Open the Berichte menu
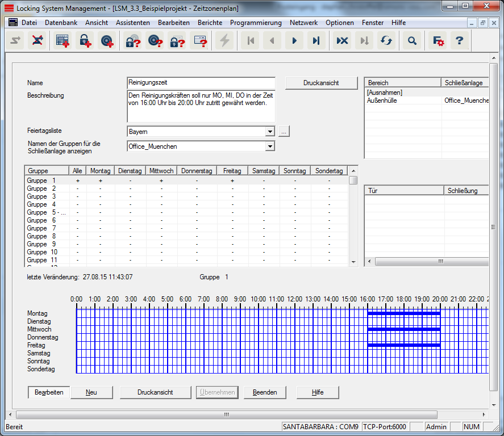504x436 pixels. point(210,23)
